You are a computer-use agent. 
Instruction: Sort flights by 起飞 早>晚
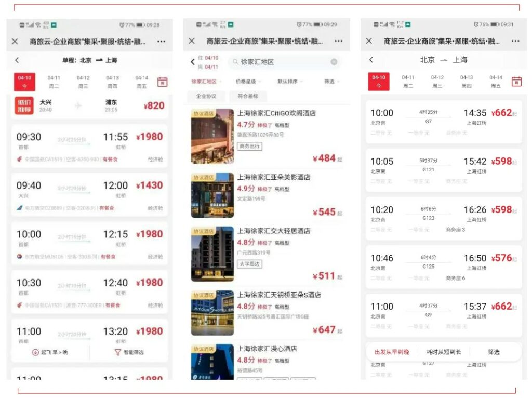(x=50, y=352)
